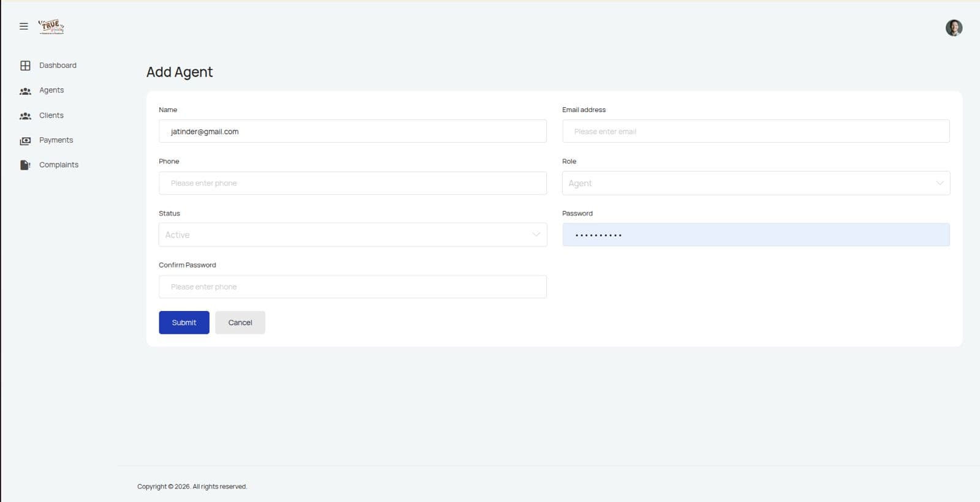Click the Complaints document icon
The width and height of the screenshot is (980, 502).
[x=25, y=165]
